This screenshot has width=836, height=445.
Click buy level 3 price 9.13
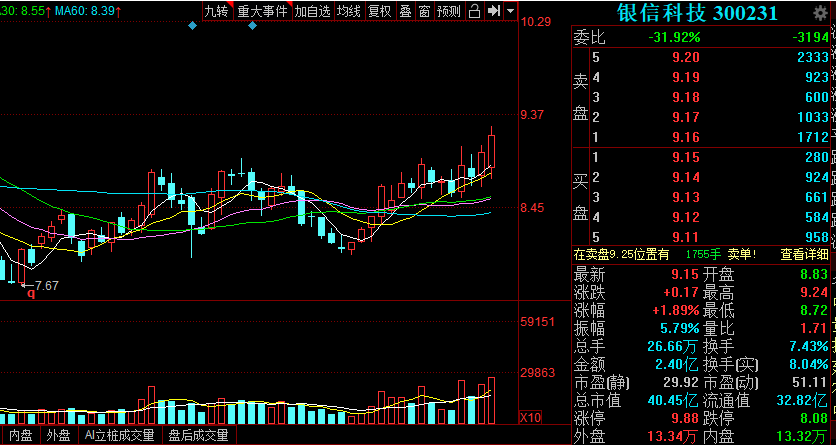click(x=686, y=198)
